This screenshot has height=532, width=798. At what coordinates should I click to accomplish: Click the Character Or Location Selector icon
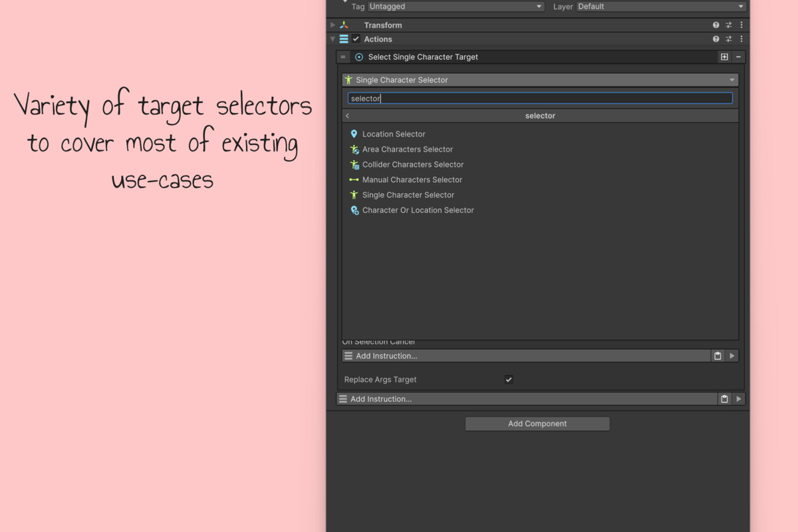coord(354,210)
